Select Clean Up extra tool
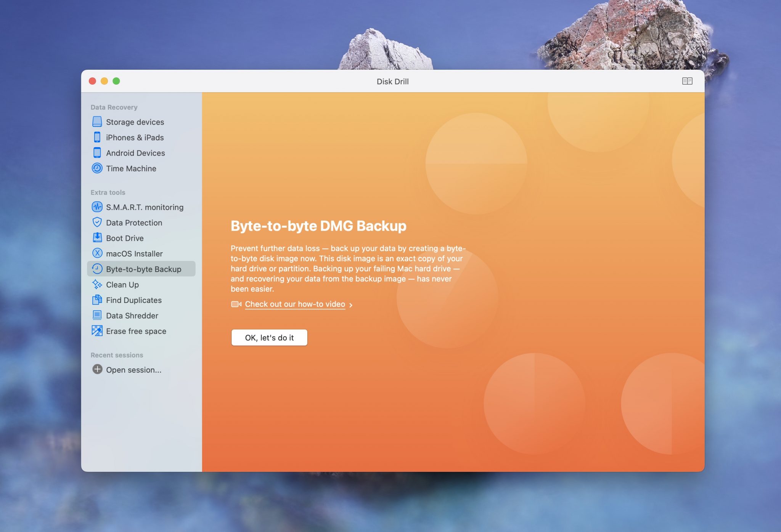 pos(122,284)
